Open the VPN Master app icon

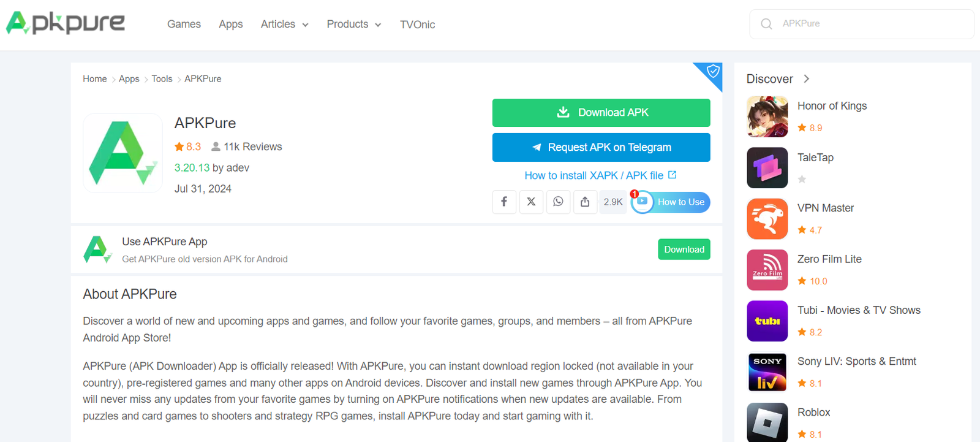click(767, 219)
